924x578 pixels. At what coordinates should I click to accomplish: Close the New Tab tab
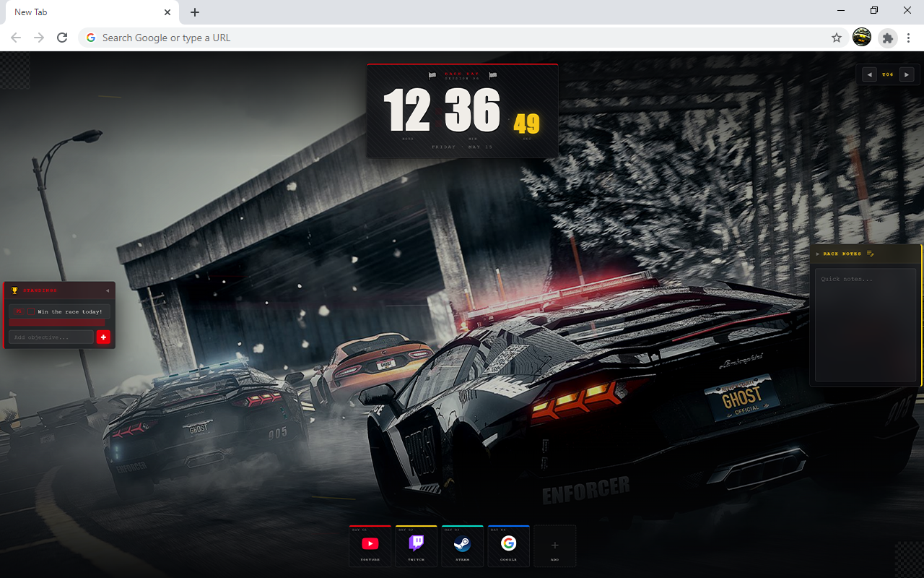tap(167, 12)
